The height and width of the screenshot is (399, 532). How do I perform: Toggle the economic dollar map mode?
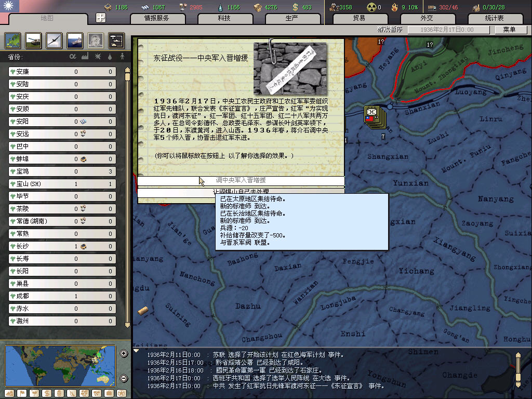pos(46,393)
